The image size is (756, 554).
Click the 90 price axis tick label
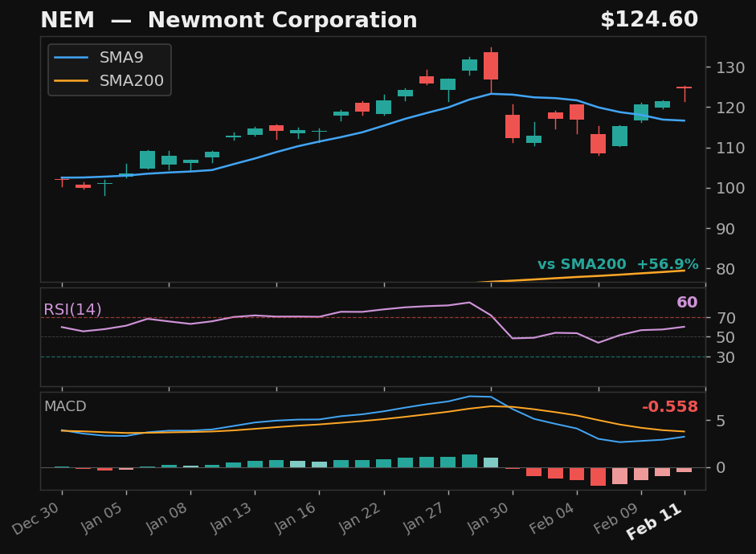click(x=725, y=229)
